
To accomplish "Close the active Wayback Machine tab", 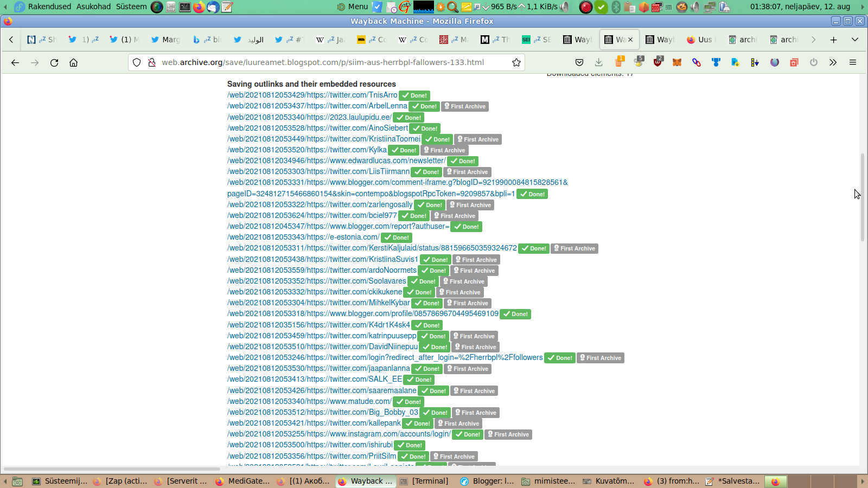I will click(630, 40).
